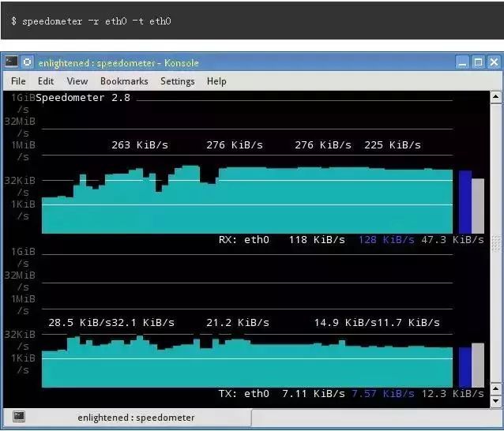
Task: Click the pin icon beside the title
Action: point(28,62)
